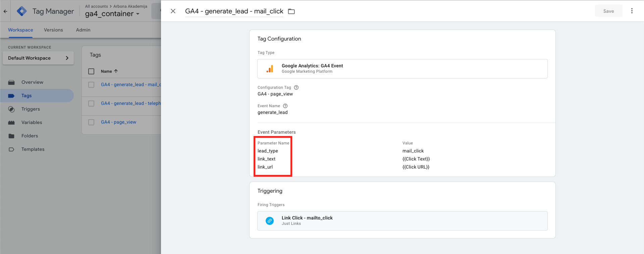
Task: Click the link_text parameter name
Action: click(x=266, y=159)
